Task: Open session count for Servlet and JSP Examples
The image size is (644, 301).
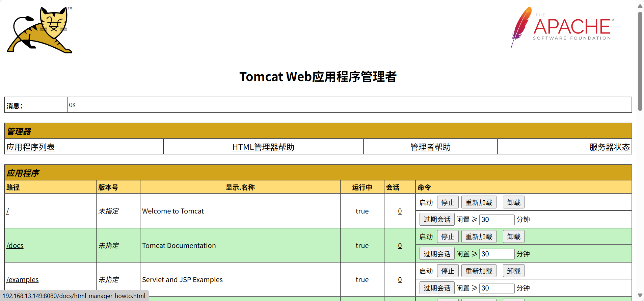Action: click(x=400, y=280)
